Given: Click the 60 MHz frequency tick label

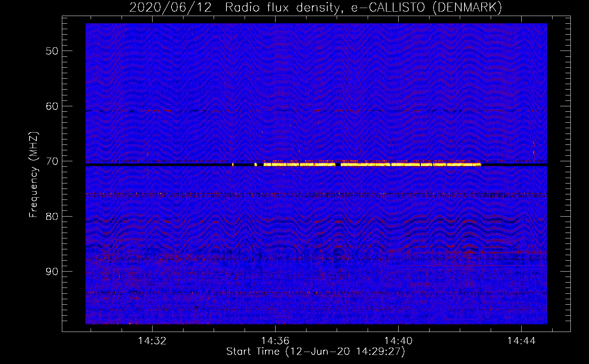Looking at the screenshot, I should 52,106.
